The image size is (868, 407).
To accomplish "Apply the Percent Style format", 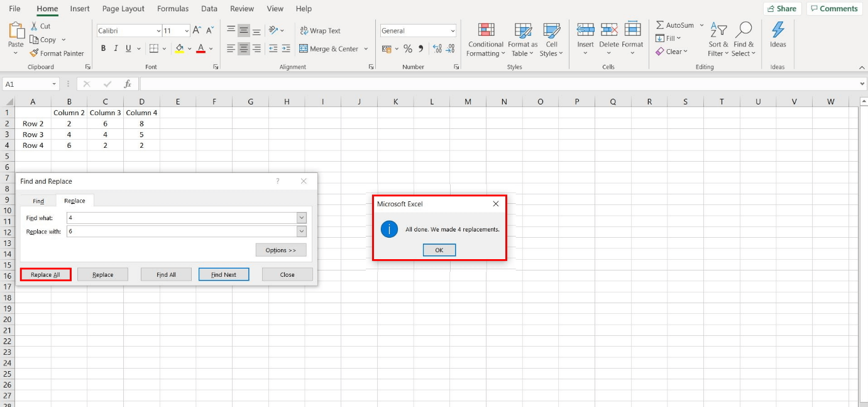I will [x=407, y=48].
